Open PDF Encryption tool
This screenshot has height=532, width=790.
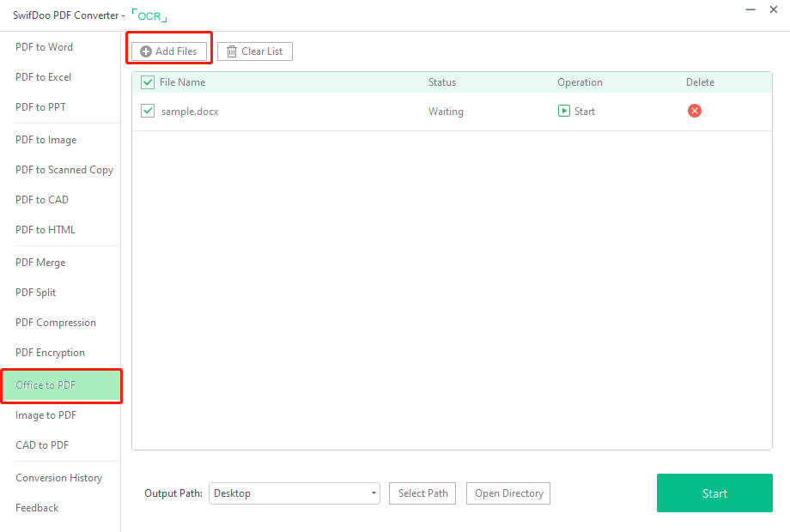click(50, 353)
